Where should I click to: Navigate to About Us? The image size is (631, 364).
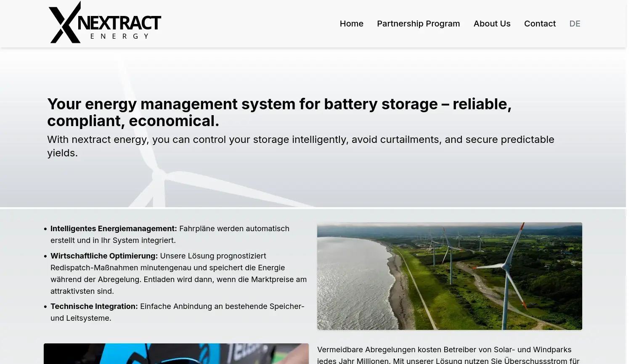492,24
